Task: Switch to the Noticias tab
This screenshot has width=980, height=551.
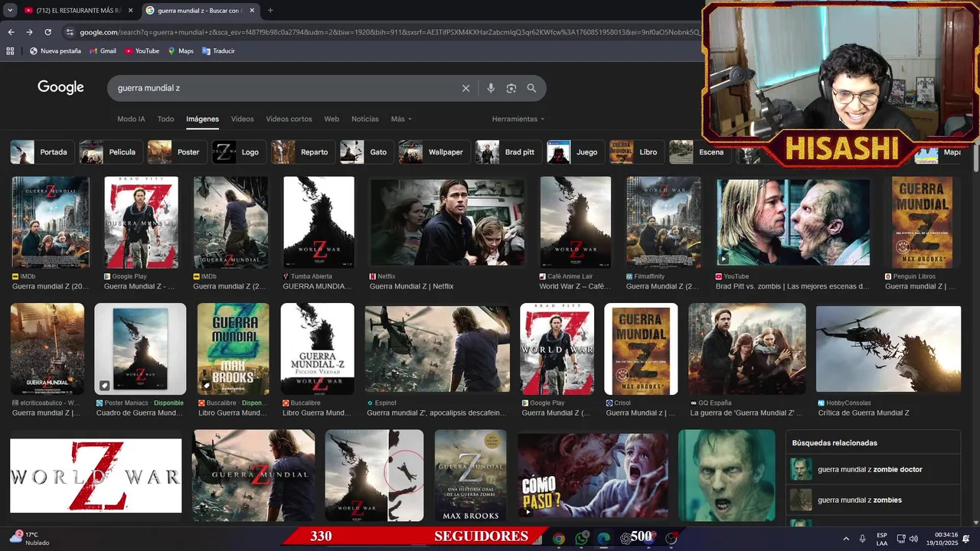Action: coord(365,119)
